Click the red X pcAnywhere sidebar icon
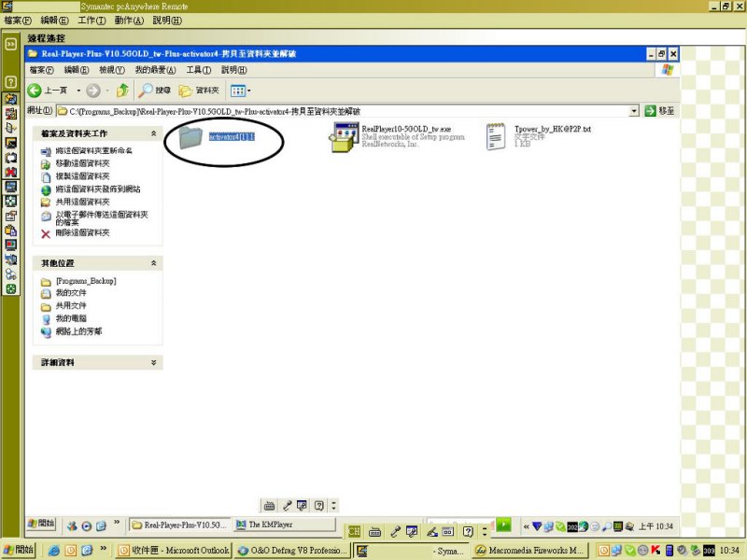The width and height of the screenshot is (747, 560). (x=10, y=172)
